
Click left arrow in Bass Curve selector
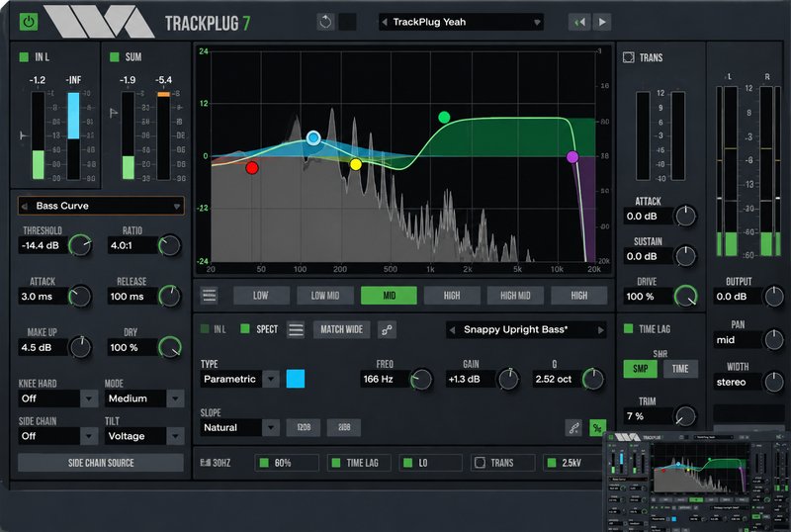tap(24, 206)
